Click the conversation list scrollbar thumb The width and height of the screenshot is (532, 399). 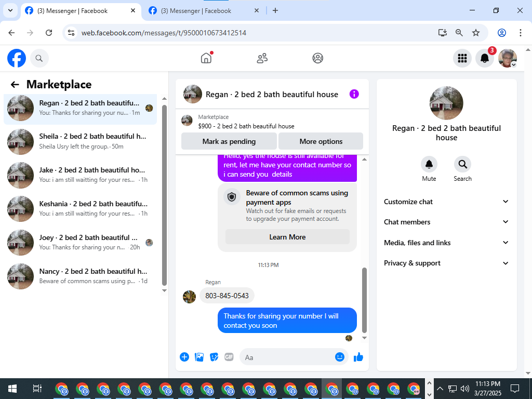pos(164,195)
